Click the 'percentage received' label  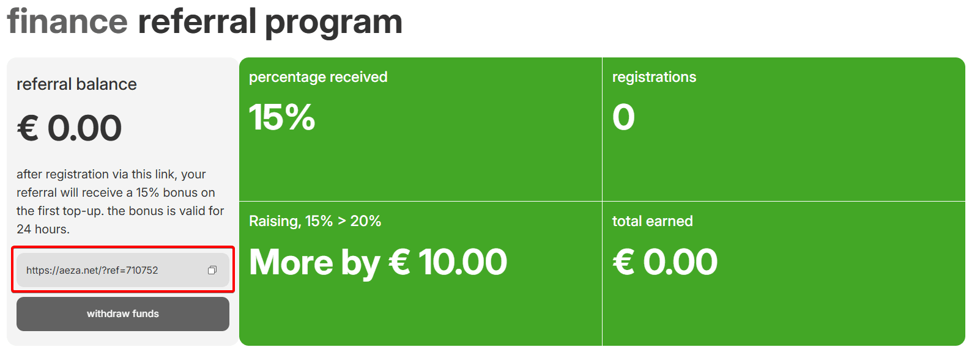click(318, 77)
